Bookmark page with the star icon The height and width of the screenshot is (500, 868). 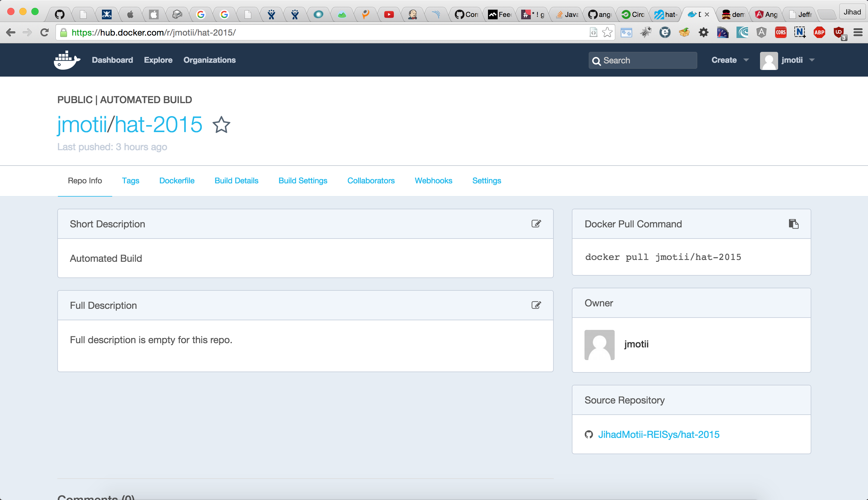point(607,32)
